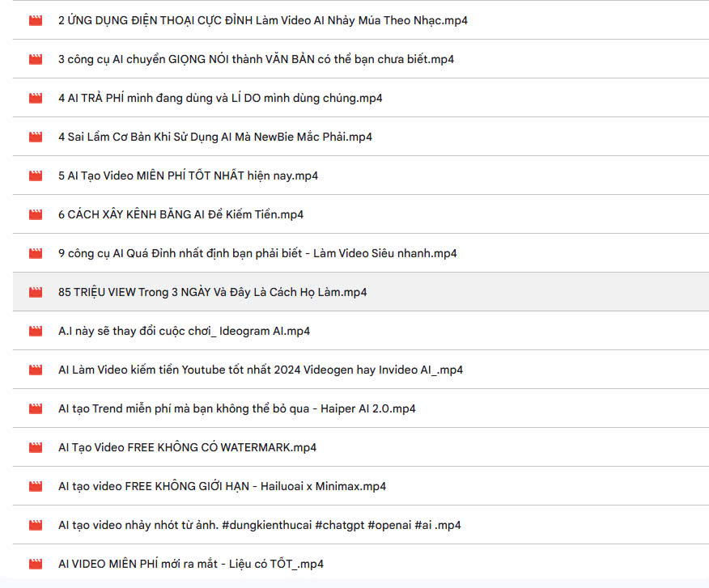Click video icon of 'AI VIDEO MIỄN PHÍ mới ra mắt'
This screenshot has width=709, height=588.
click(x=36, y=564)
